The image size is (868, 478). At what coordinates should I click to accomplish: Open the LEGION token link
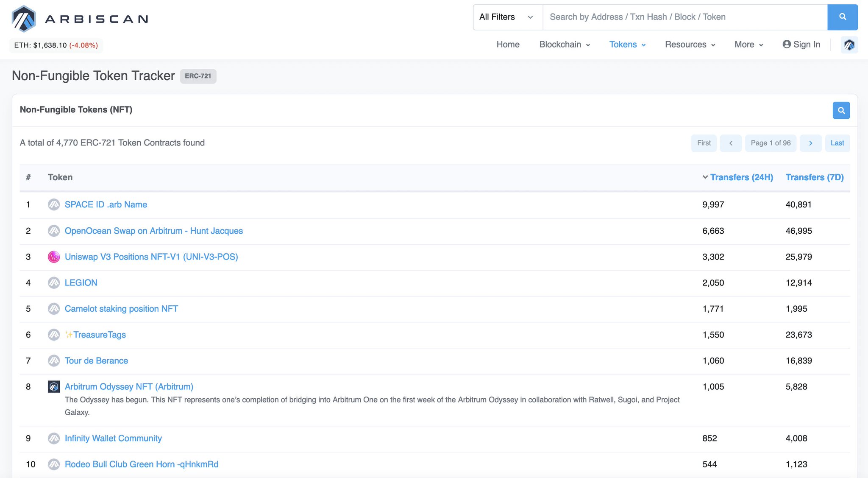coord(81,283)
